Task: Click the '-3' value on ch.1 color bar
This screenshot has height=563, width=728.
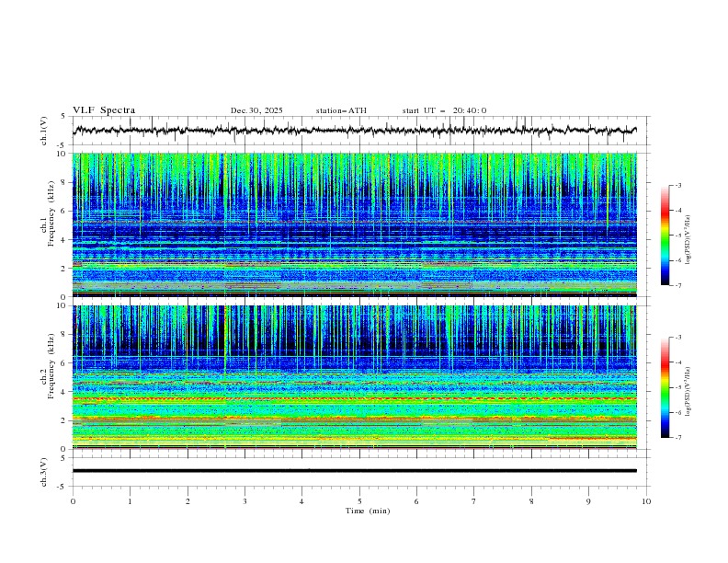Action: tap(677, 185)
